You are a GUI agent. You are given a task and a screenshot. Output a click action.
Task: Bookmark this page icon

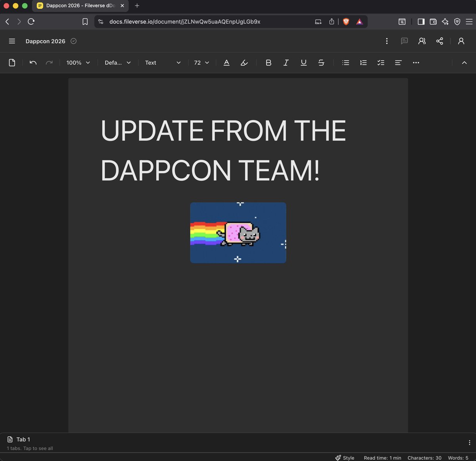pyautogui.click(x=85, y=21)
